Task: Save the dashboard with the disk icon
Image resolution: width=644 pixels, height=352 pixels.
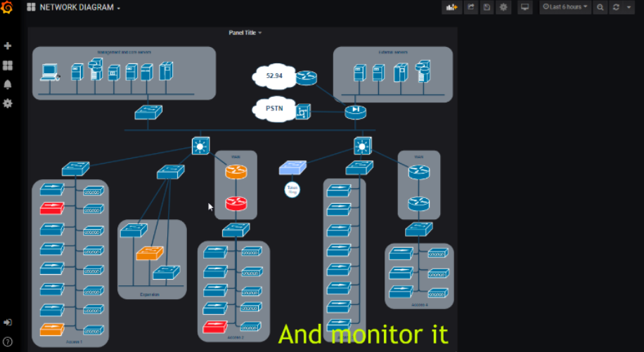Action: coord(487,7)
